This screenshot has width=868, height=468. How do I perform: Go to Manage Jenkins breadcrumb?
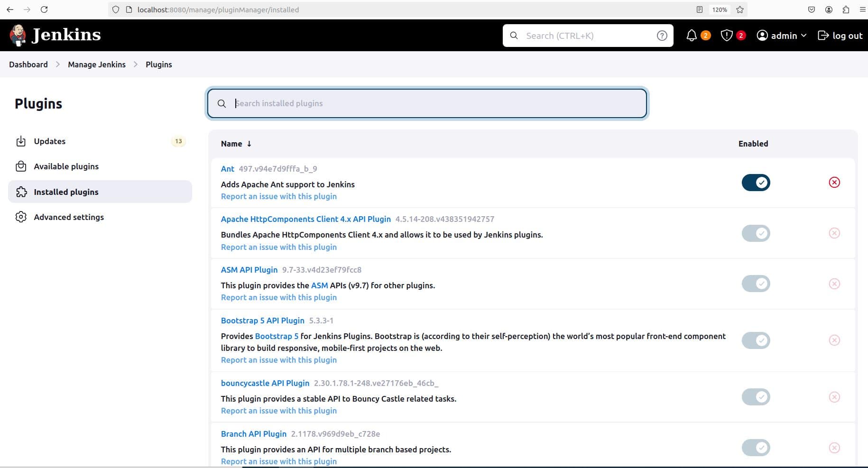tap(97, 64)
